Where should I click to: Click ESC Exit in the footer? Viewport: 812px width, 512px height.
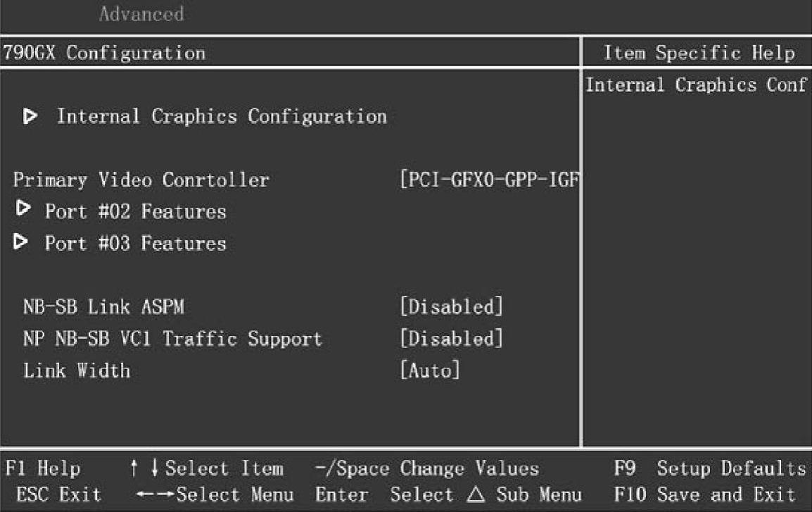click(58, 495)
